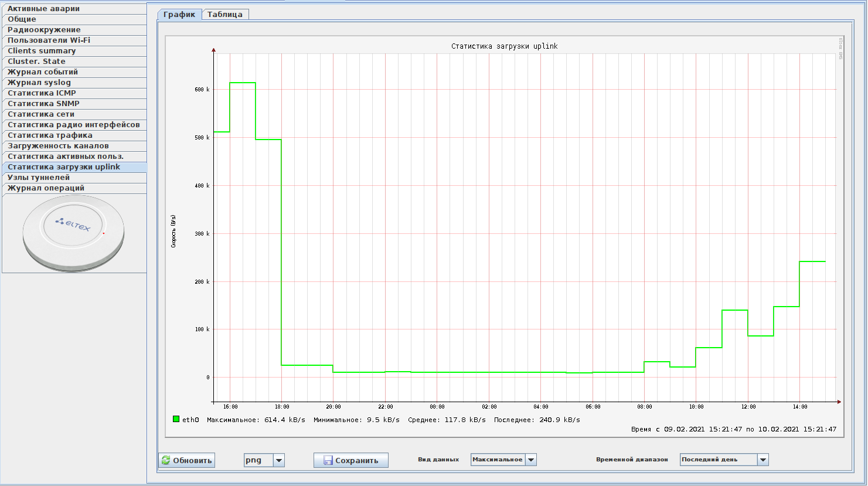Click the Минимальное: 9.5 kB/s value
Viewport: 868px width, 486px height.
[x=356, y=420]
